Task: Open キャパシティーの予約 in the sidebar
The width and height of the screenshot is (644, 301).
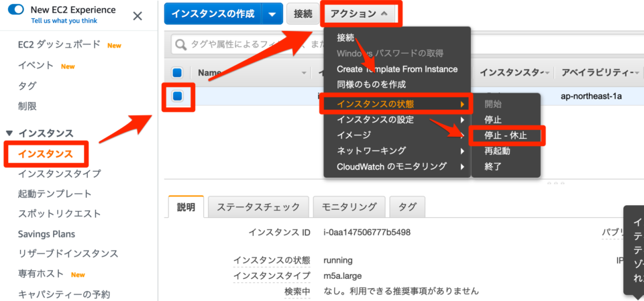Action: 64,294
